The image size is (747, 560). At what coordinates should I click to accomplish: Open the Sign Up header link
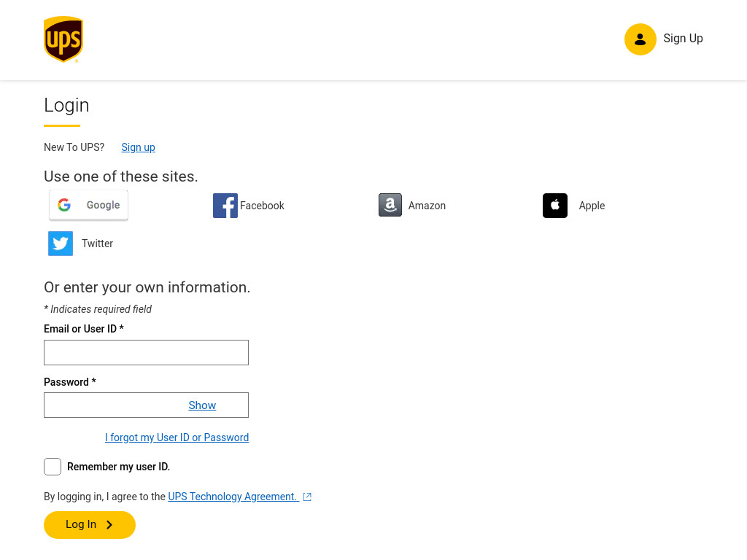683,39
